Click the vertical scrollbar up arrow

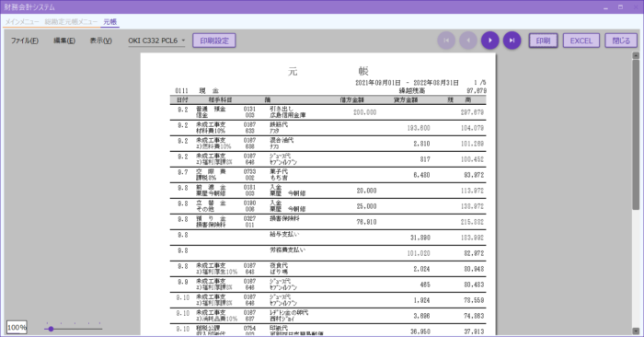click(x=636, y=55)
